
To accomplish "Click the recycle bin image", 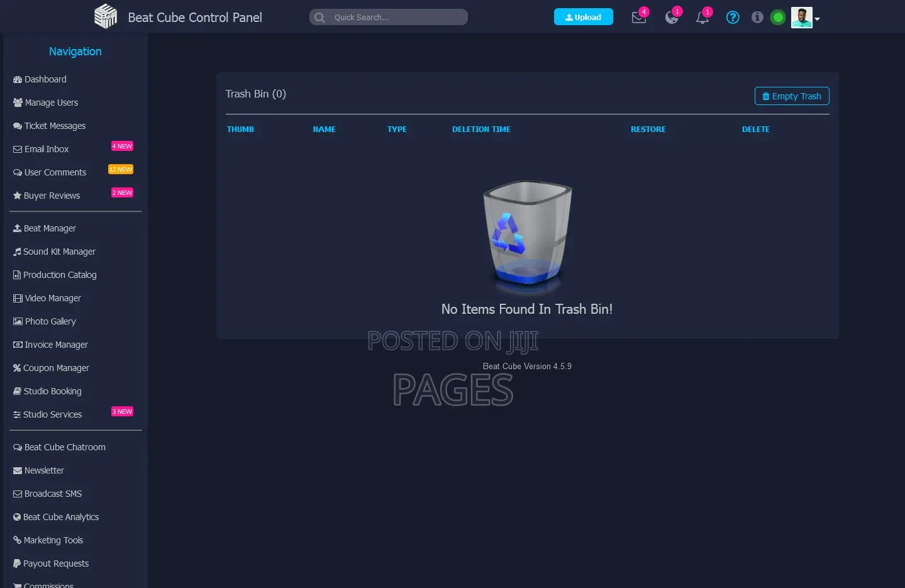I will click(x=527, y=238).
